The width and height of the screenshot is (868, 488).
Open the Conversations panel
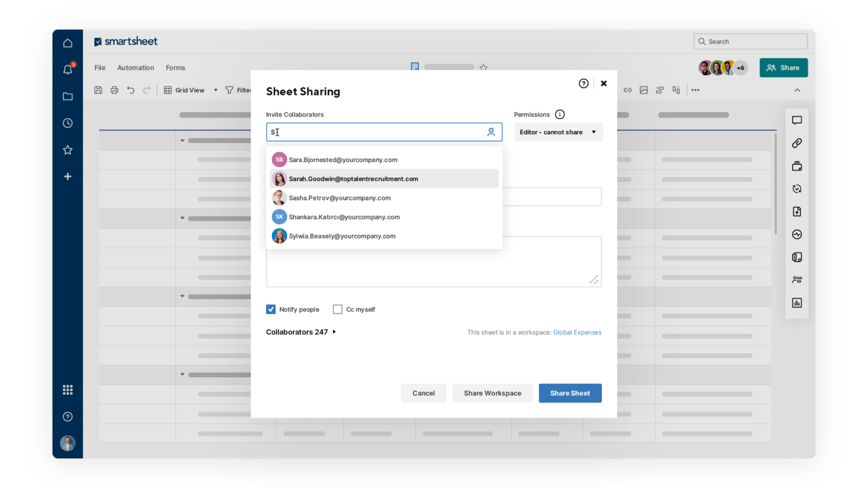tap(797, 120)
